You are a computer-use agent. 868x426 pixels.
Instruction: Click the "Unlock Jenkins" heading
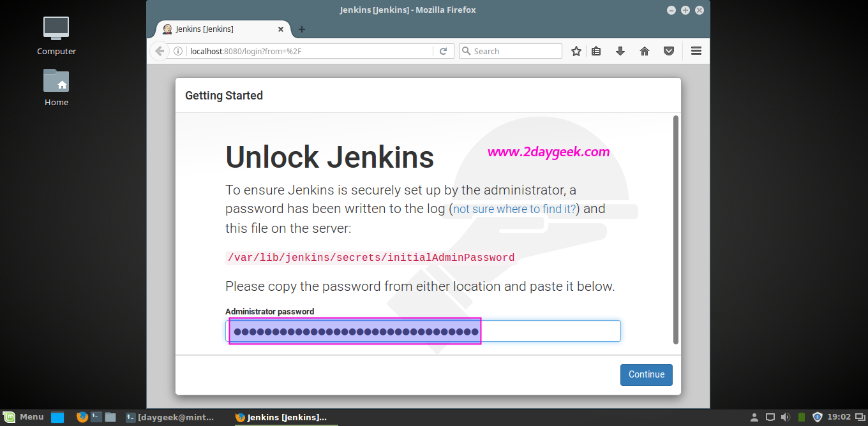click(x=330, y=157)
